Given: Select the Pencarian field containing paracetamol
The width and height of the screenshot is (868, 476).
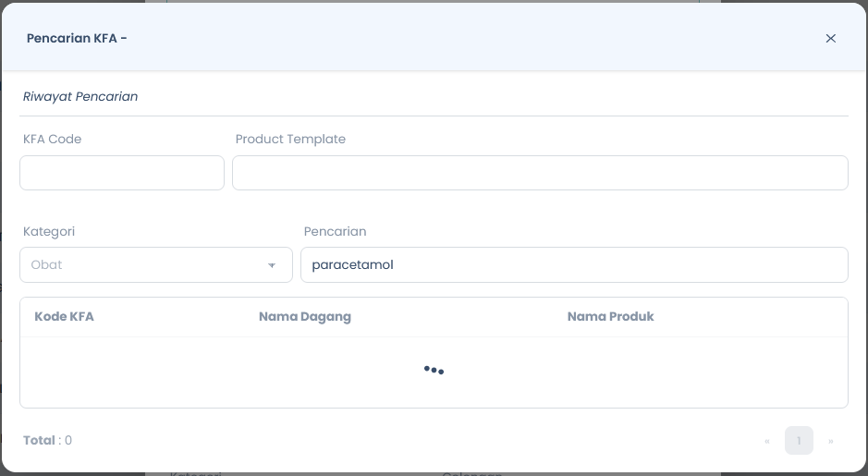Looking at the screenshot, I should 574,264.
